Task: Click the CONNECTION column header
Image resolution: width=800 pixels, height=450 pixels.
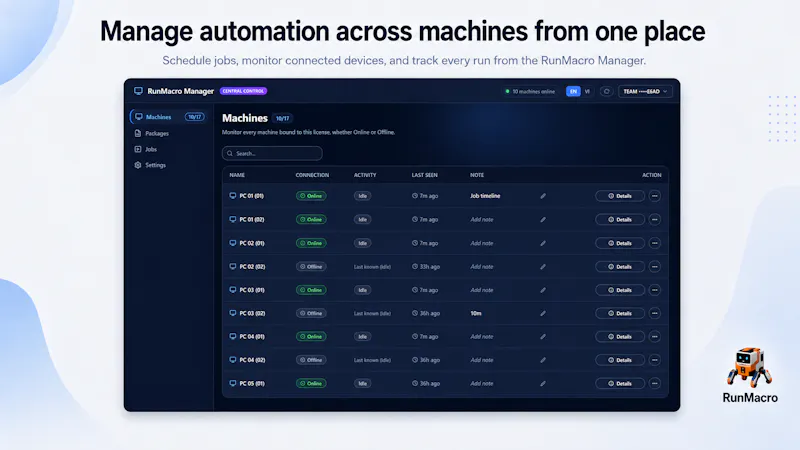Action: [312, 175]
